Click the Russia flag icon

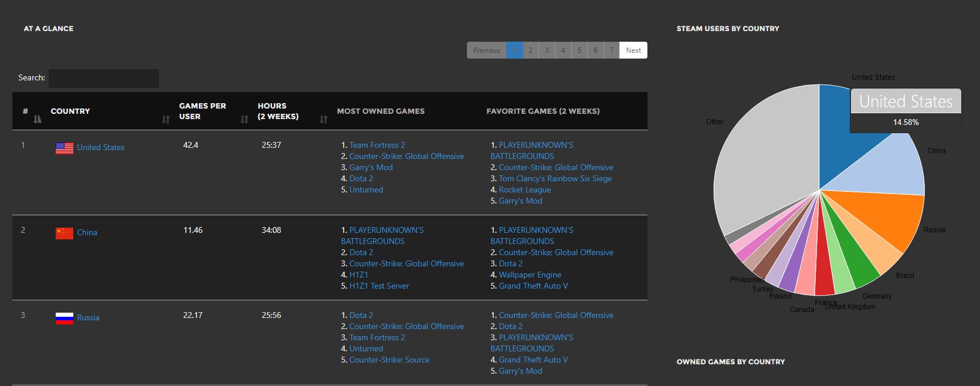pyautogui.click(x=64, y=318)
